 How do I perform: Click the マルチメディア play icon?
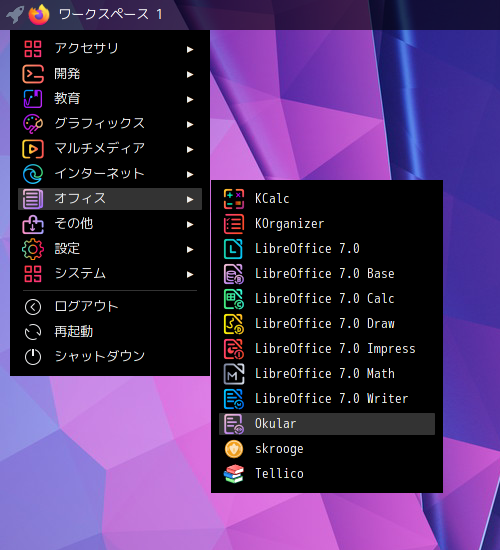[33, 149]
